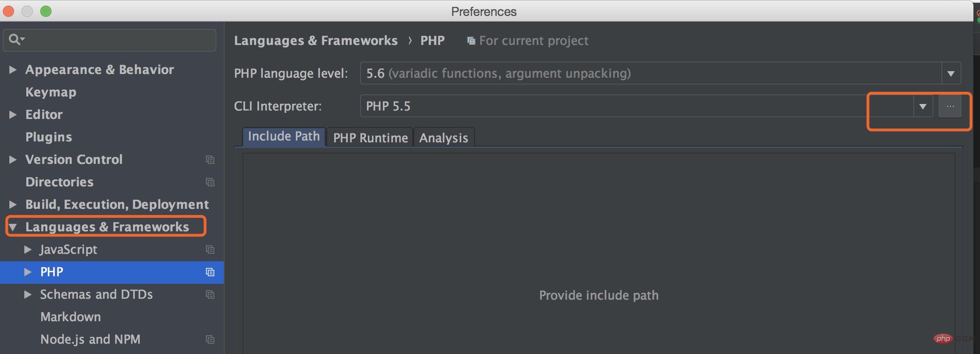Switch to the PHP Runtime tab

(x=370, y=138)
